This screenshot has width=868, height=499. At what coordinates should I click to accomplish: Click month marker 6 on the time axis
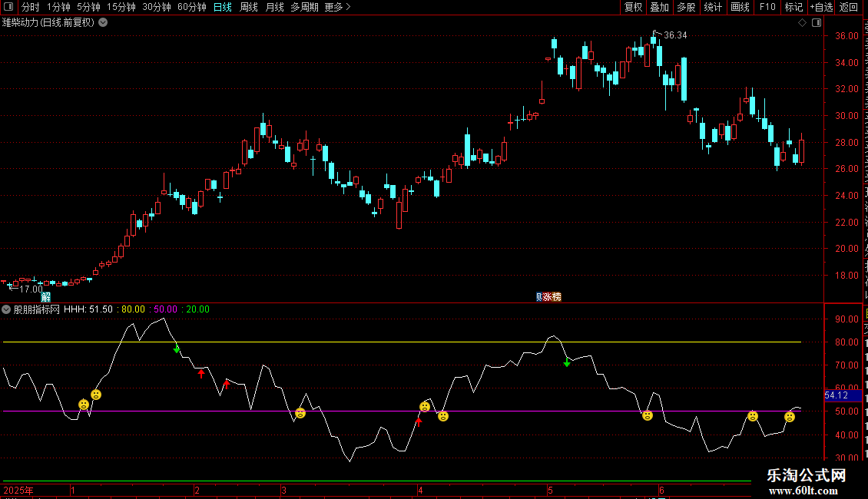point(661,490)
